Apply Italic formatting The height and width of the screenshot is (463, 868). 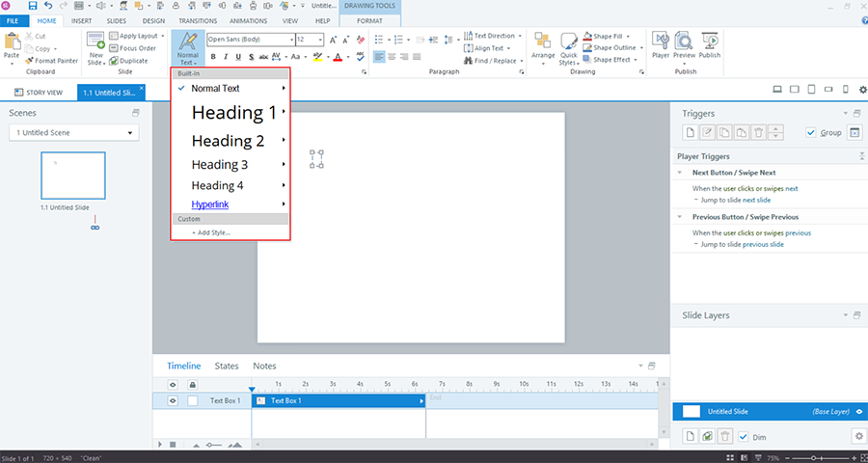point(226,57)
